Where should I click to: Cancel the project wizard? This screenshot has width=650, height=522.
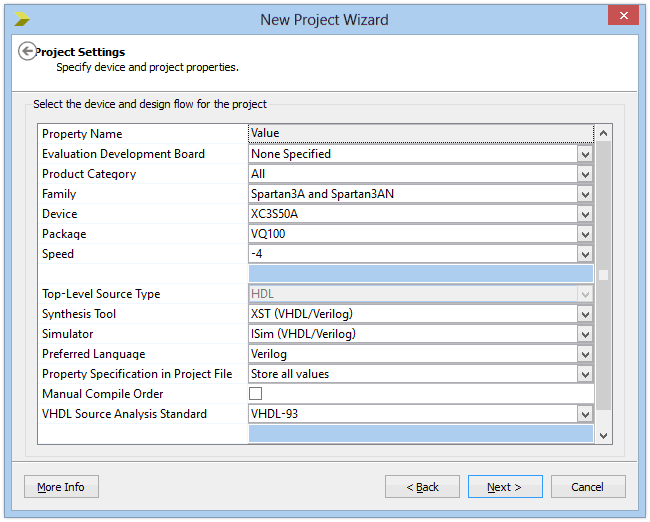(x=587, y=487)
